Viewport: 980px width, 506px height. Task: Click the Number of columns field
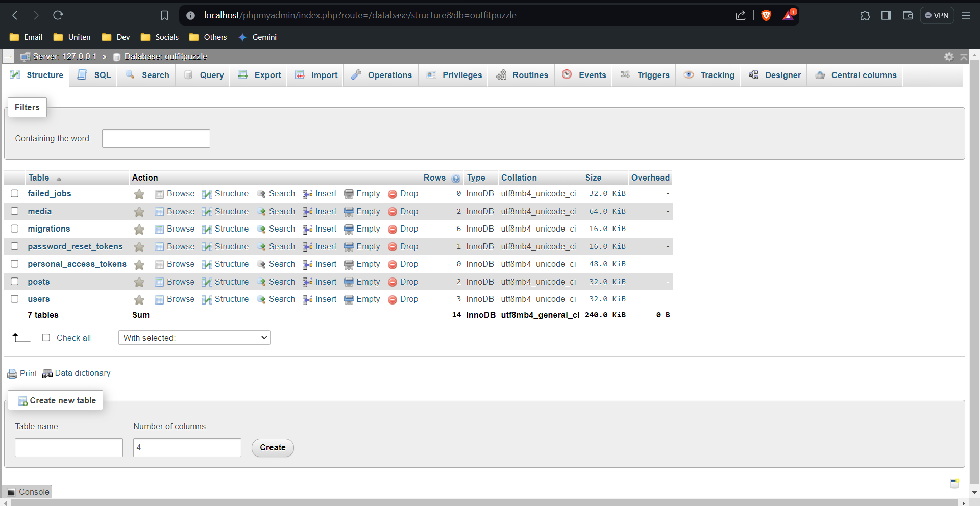tap(187, 448)
